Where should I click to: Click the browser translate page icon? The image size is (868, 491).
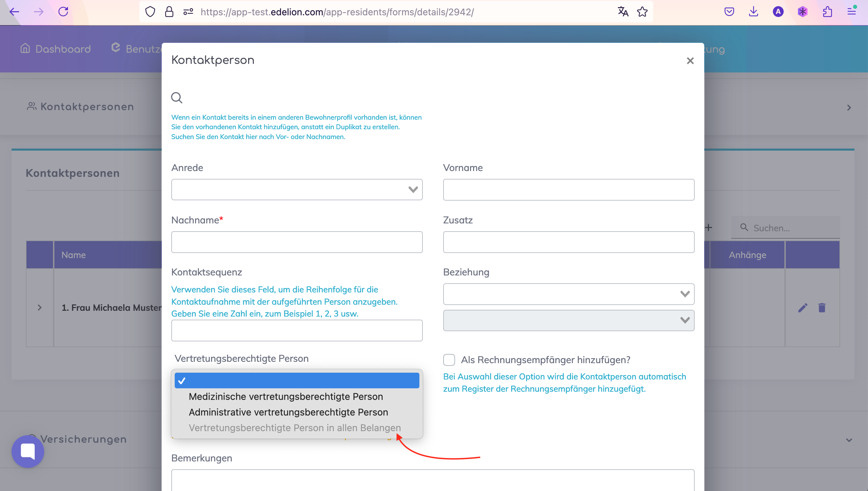point(623,12)
